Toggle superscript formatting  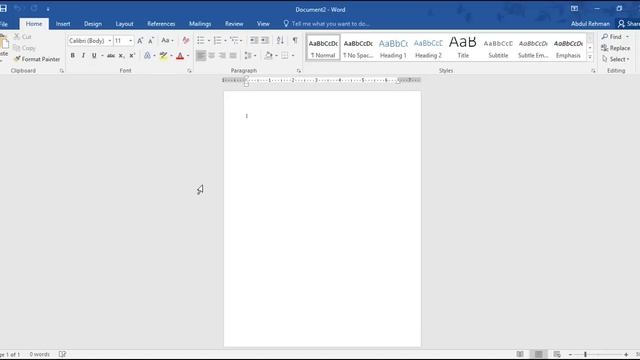coord(132,56)
